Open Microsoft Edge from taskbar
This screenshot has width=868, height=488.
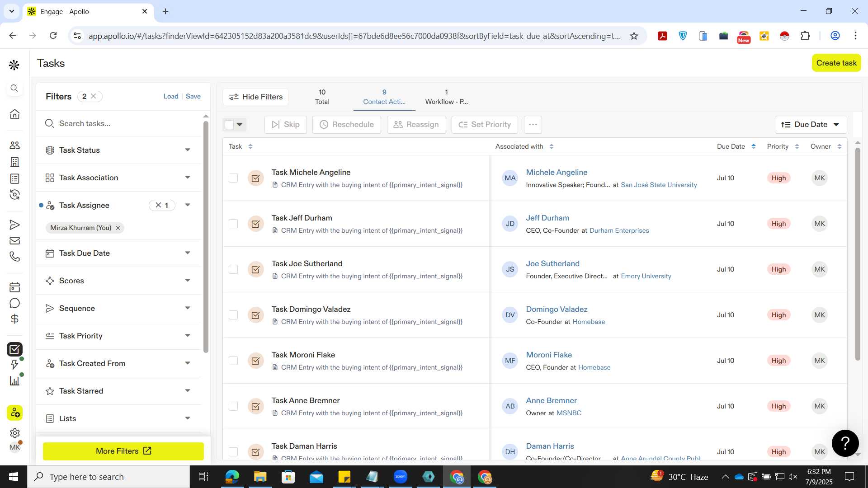pyautogui.click(x=232, y=477)
